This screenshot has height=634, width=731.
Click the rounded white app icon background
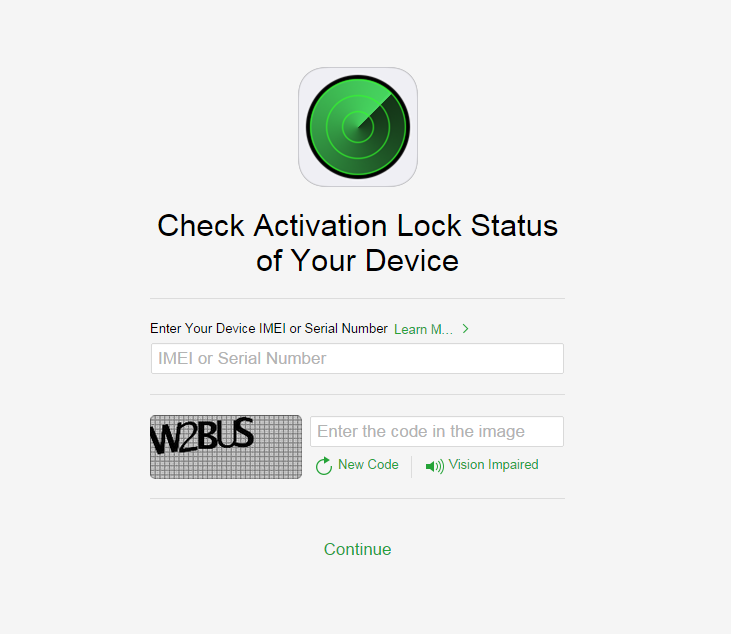pyautogui.click(x=358, y=127)
